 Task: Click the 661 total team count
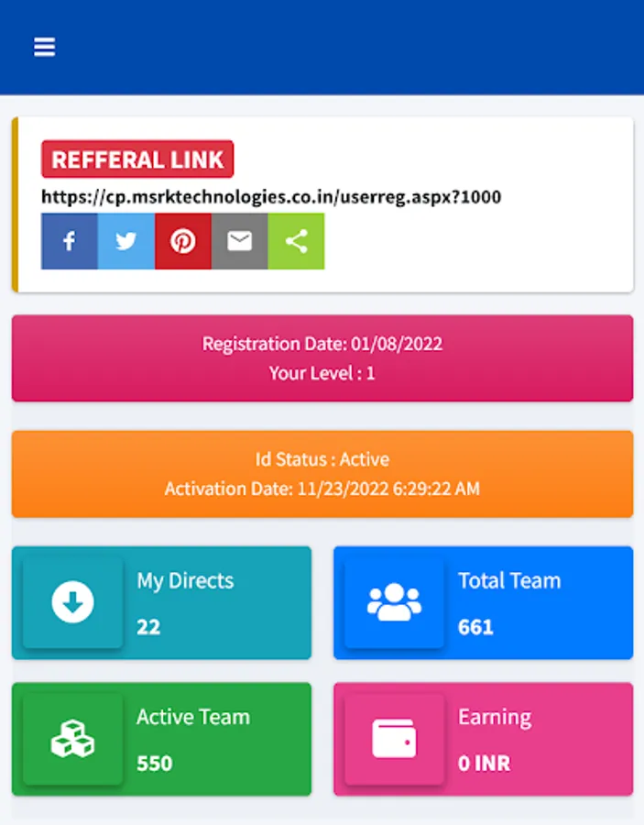475,627
